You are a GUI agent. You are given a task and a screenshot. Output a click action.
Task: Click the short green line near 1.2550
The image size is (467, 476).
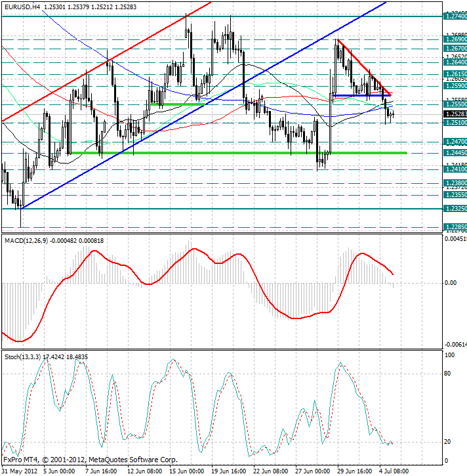[177, 104]
